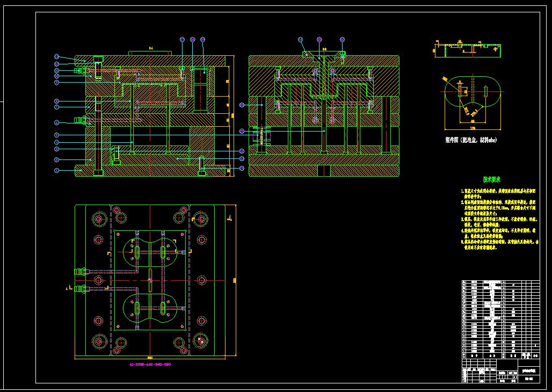Pick part balloon number 4

[56, 142]
